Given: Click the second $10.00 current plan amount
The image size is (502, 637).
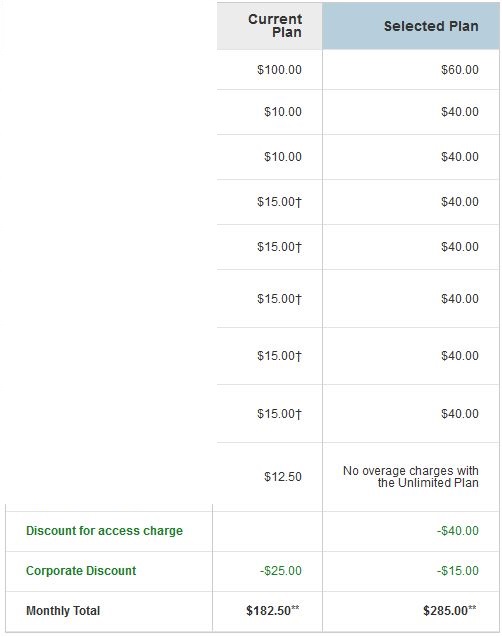Looking at the screenshot, I should 283,157.
